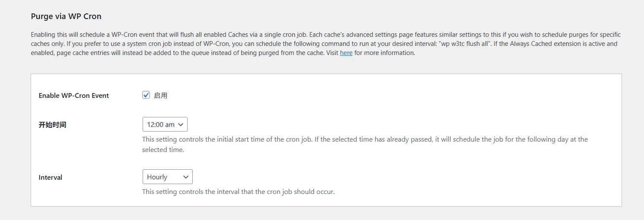Click the "Hourly" value text
Viewport: 644px width, 220px height.
click(x=157, y=177)
